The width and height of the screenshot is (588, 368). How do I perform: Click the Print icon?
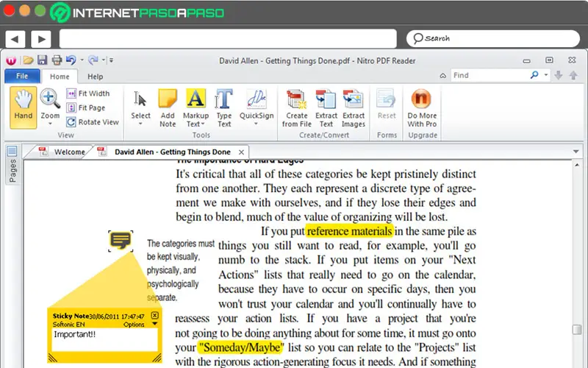57,60
